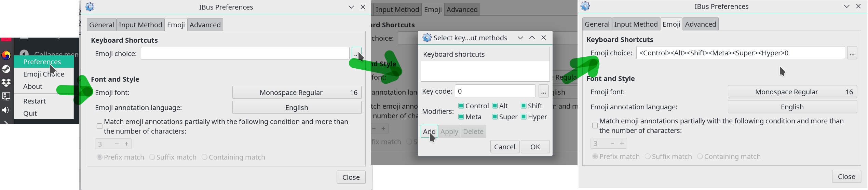The width and height of the screenshot is (868, 190).
Task: Uncheck the Control modifier checkbox
Action: tap(461, 106)
